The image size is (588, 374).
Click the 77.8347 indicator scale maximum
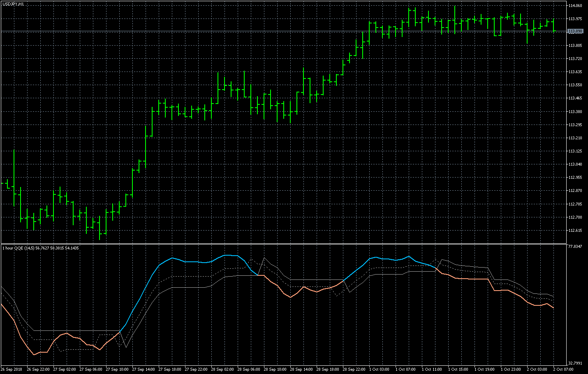pos(575,247)
